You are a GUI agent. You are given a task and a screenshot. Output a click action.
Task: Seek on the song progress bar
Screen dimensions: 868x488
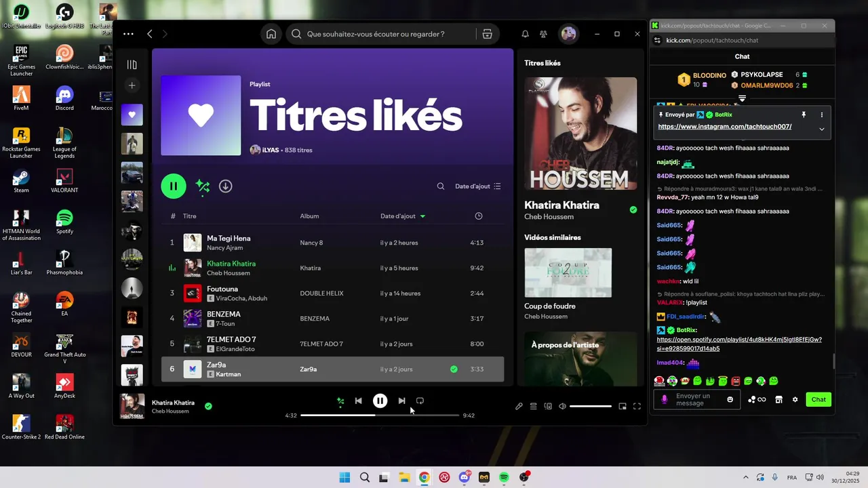tap(380, 415)
